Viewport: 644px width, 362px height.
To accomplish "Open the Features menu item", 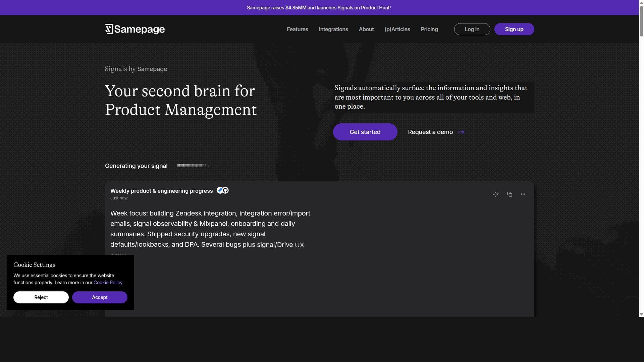I will coord(297,29).
